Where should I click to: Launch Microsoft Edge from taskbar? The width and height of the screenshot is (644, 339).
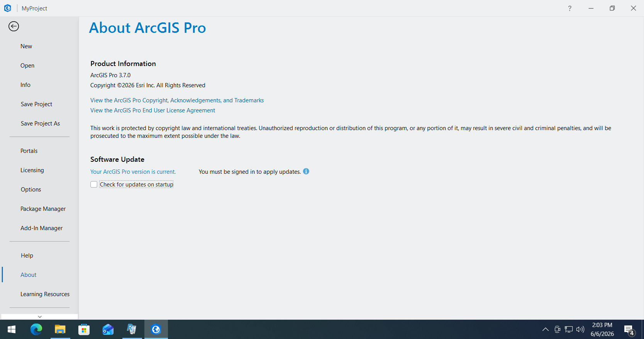36,329
